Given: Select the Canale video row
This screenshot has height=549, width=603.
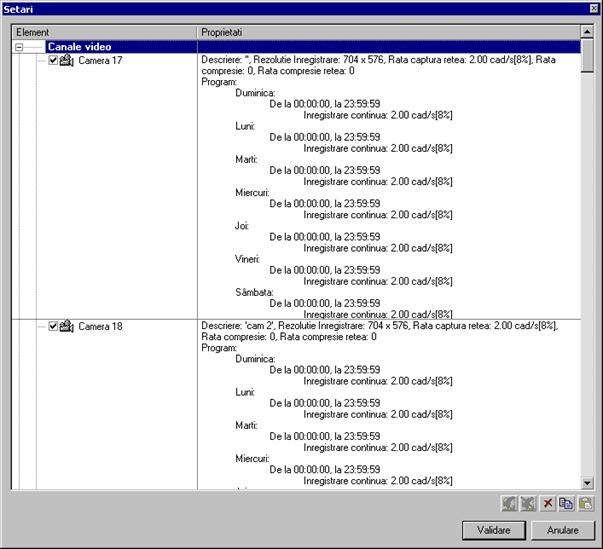Looking at the screenshot, I should click(x=79, y=47).
